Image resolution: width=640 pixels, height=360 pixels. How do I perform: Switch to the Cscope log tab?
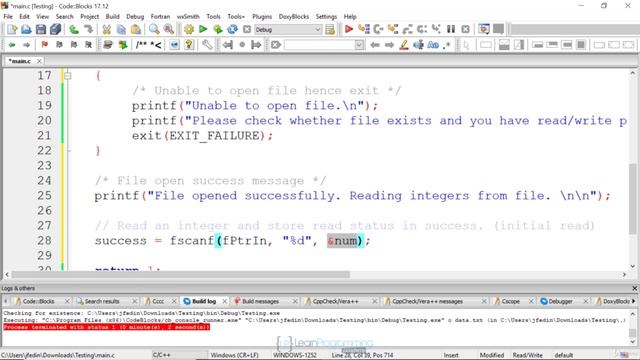point(510,301)
